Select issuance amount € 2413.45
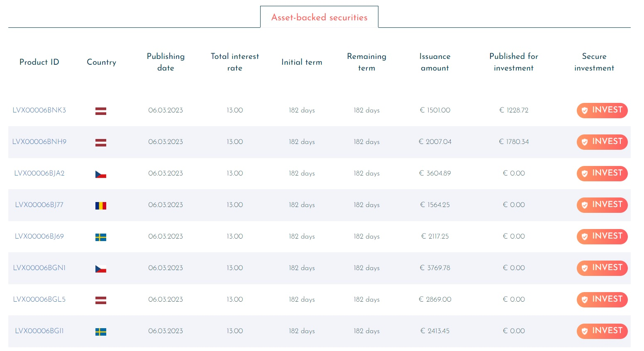 pyautogui.click(x=435, y=331)
